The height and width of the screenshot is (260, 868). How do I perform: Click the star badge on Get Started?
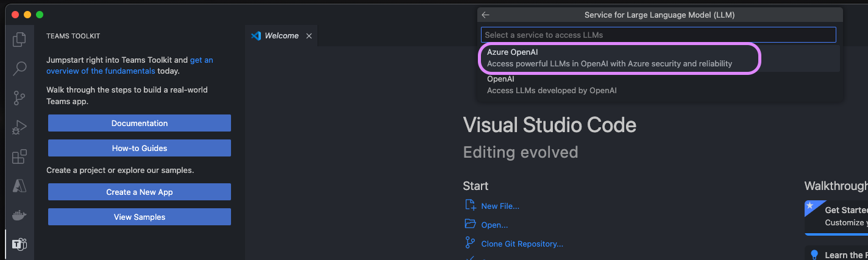(810, 206)
